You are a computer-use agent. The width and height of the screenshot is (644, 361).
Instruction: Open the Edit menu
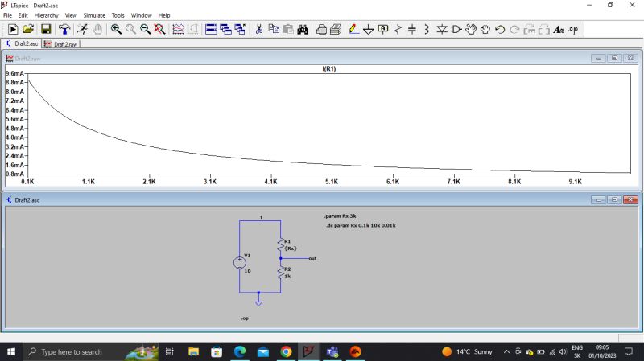pos(23,15)
